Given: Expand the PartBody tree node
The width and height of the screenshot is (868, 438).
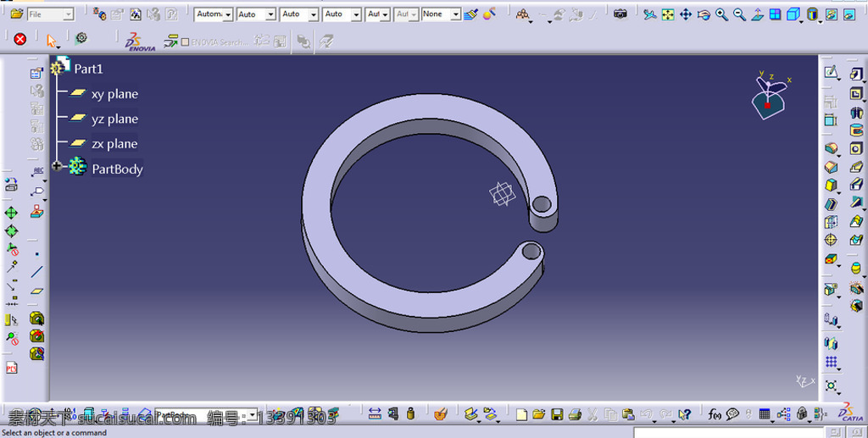Looking at the screenshot, I should pyautogui.click(x=57, y=165).
